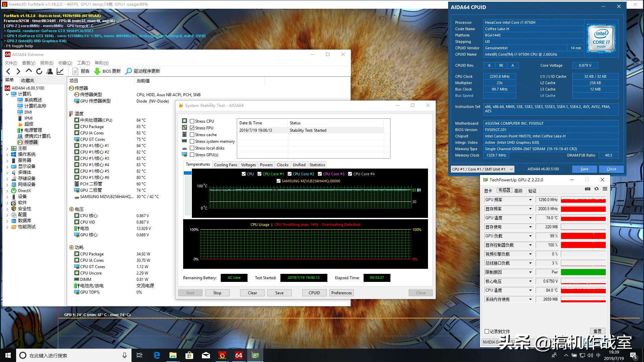
Task: Click the Cortana microphone icon
Action: (124, 355)
